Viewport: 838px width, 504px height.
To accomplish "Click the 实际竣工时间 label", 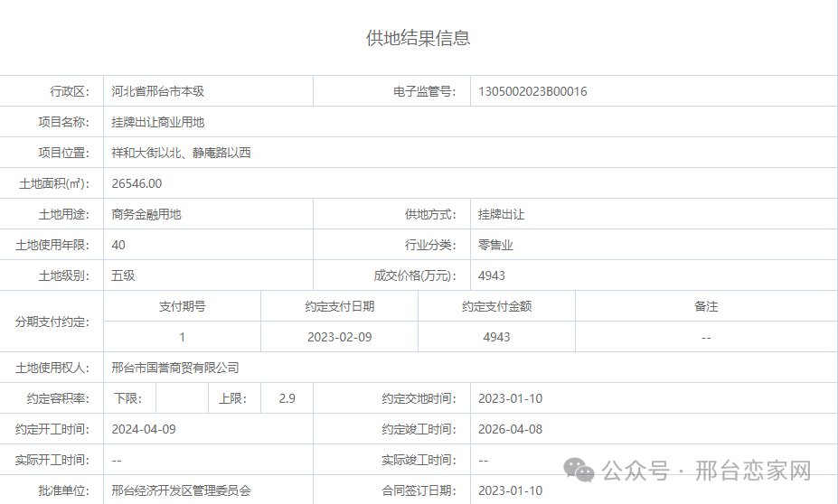I will [419, 460].
